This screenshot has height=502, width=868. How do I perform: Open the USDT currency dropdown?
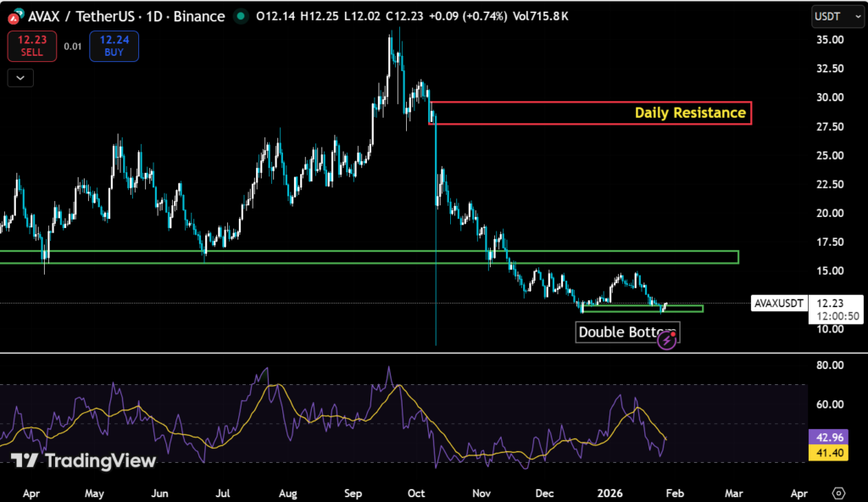click(x=837, y=16)
